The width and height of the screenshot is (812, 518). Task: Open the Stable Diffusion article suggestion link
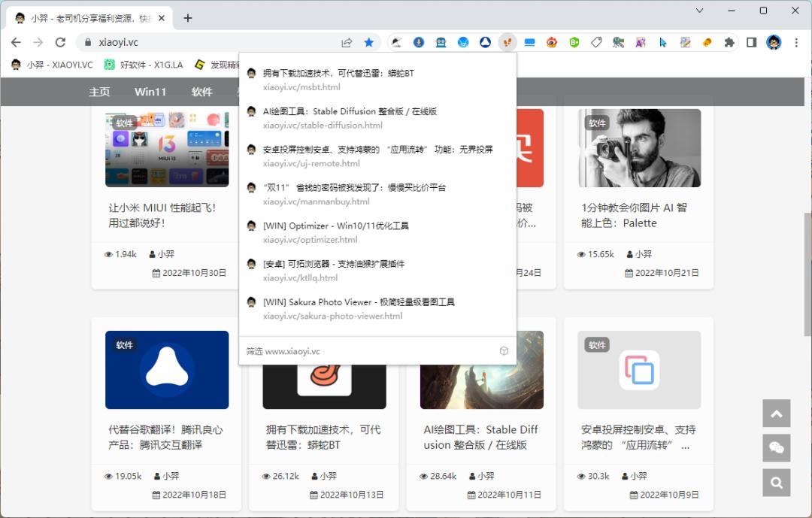(x=338, y=119)
